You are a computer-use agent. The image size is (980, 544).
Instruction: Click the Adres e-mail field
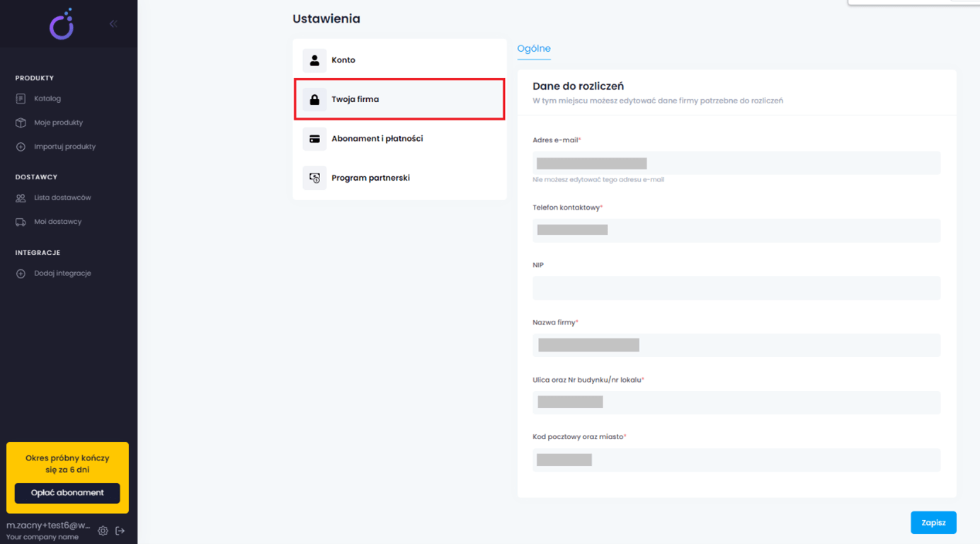tap(736, 163)
